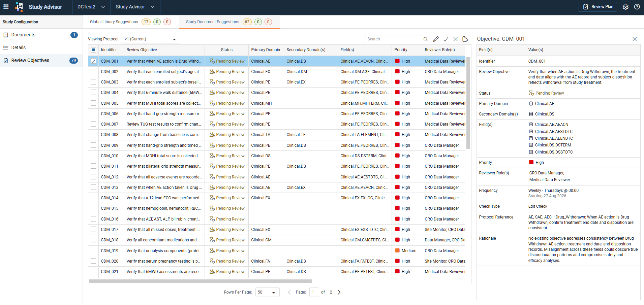Tick the CDM_016 row checkbox
644x305 pixels.
93,219
